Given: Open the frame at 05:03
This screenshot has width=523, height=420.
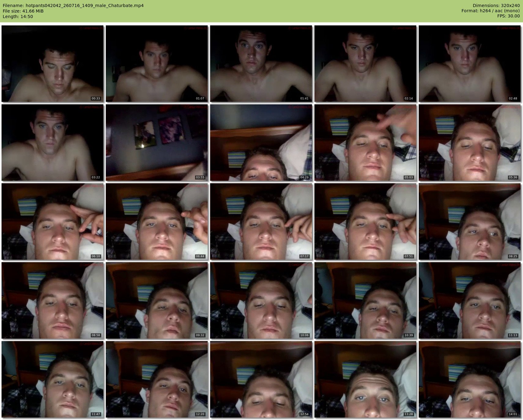Looking at the screenshot, I should coord(365,143).
